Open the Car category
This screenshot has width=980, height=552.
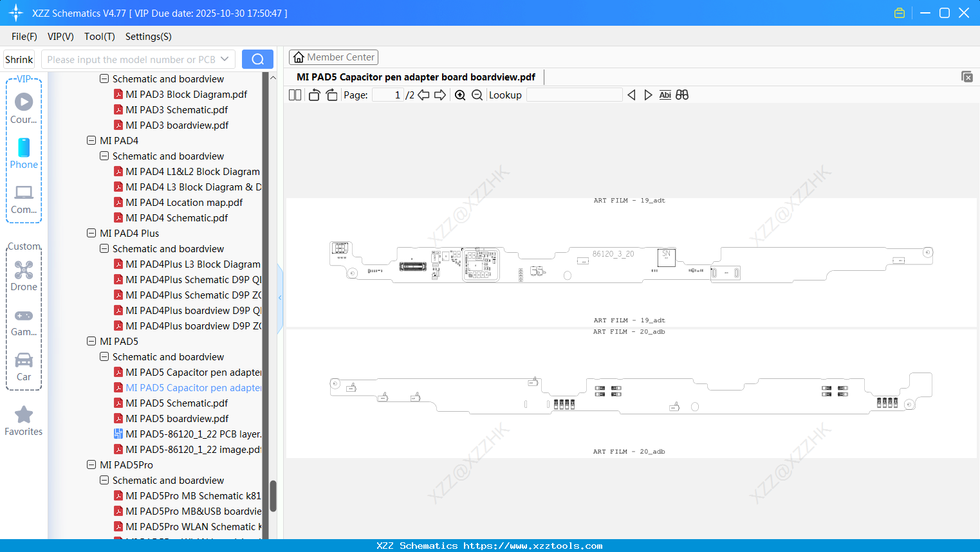coord(24,367)
